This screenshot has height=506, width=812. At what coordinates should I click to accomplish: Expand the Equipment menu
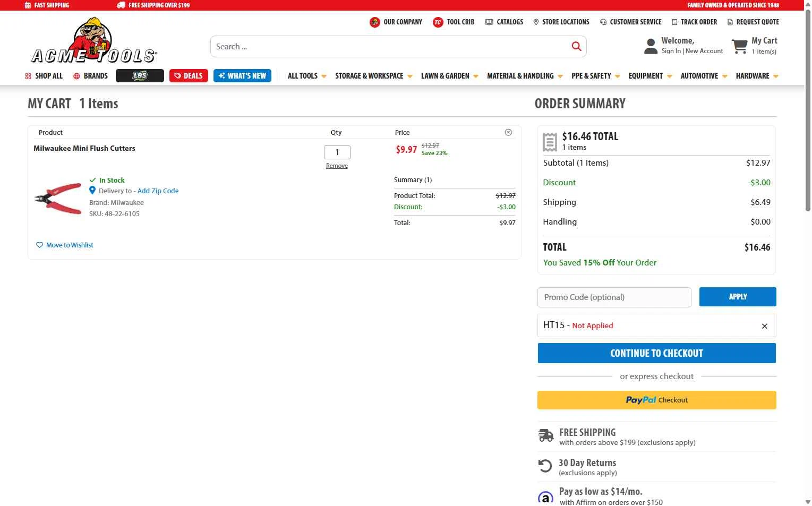click(651, 76)
